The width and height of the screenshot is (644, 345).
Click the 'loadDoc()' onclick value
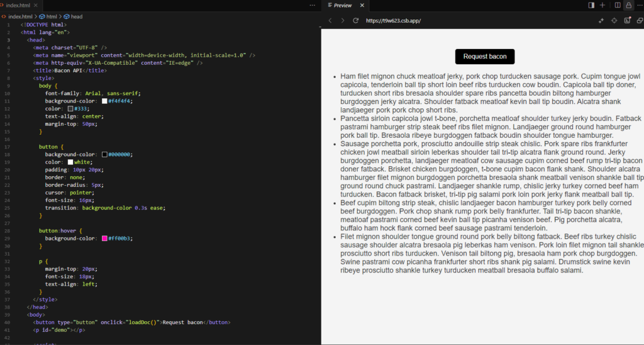point(143,322)
